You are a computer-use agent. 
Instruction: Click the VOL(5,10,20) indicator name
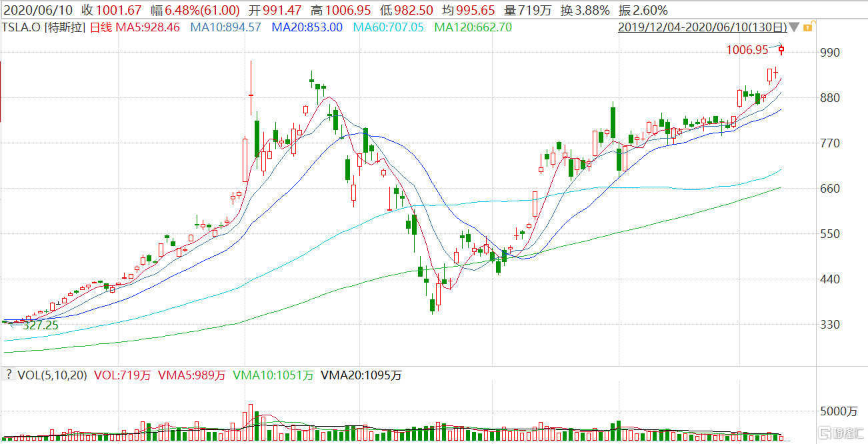pos(52,375)
